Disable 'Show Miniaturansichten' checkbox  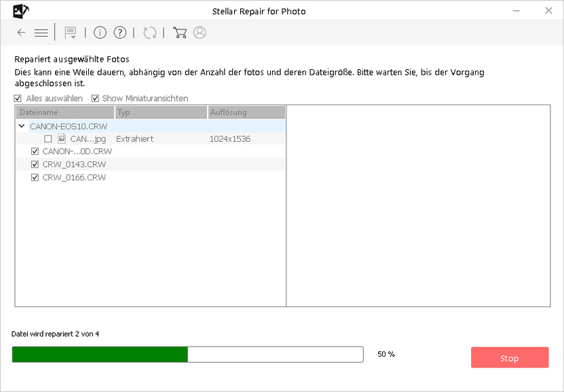(x=95, y=98)
